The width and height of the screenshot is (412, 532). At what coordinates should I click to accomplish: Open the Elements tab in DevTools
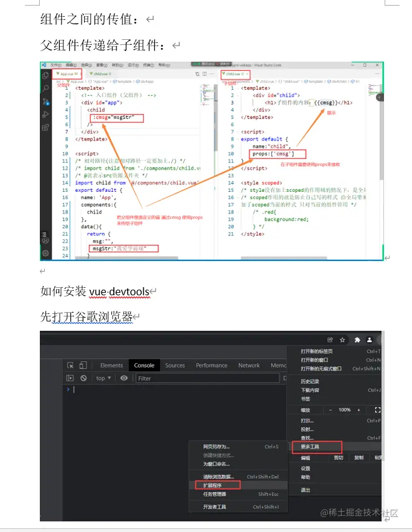point(111,366)
